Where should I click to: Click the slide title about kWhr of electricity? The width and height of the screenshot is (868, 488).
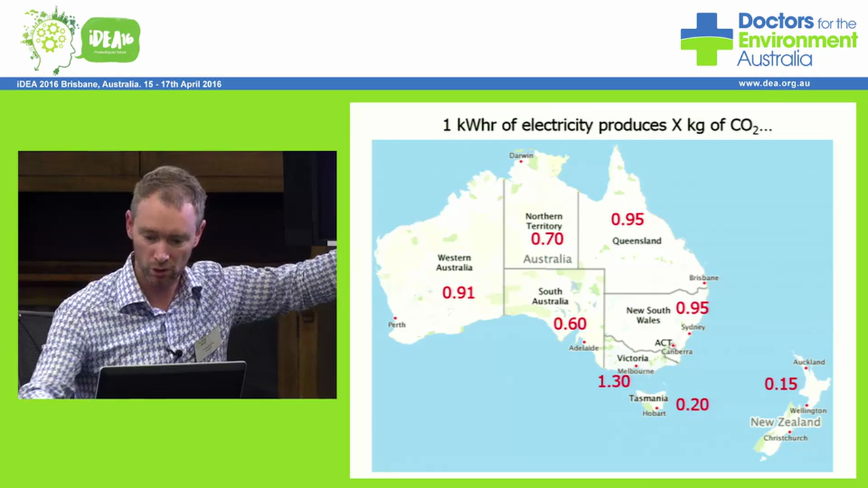click(606, 125)
